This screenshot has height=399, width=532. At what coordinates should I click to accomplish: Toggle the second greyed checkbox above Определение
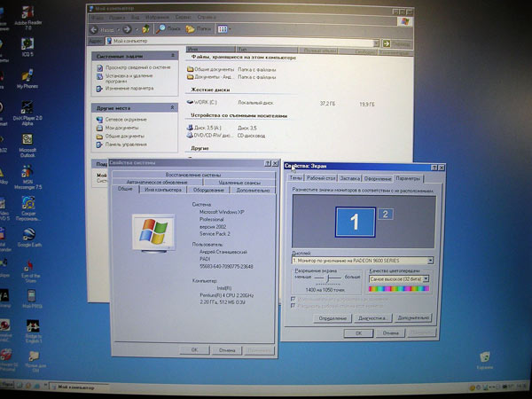(x=293, y=306)
